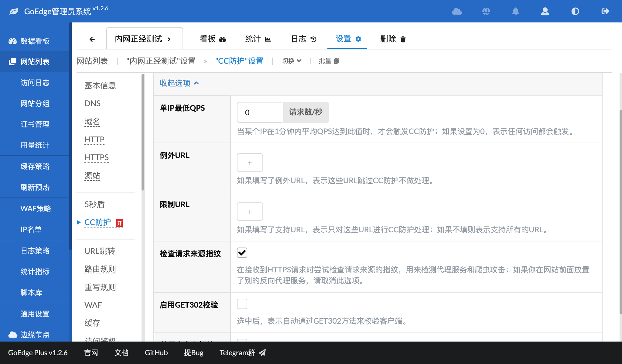Click the 单IP最低QPS input field
The width and height of the screenshot is (622, 364).
click(260, 112)
